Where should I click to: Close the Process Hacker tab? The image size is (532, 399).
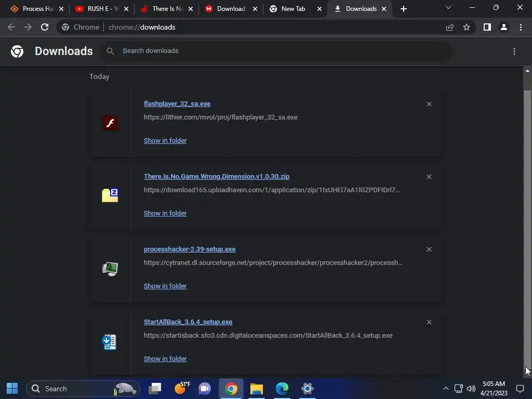click(x=61, y=9)
